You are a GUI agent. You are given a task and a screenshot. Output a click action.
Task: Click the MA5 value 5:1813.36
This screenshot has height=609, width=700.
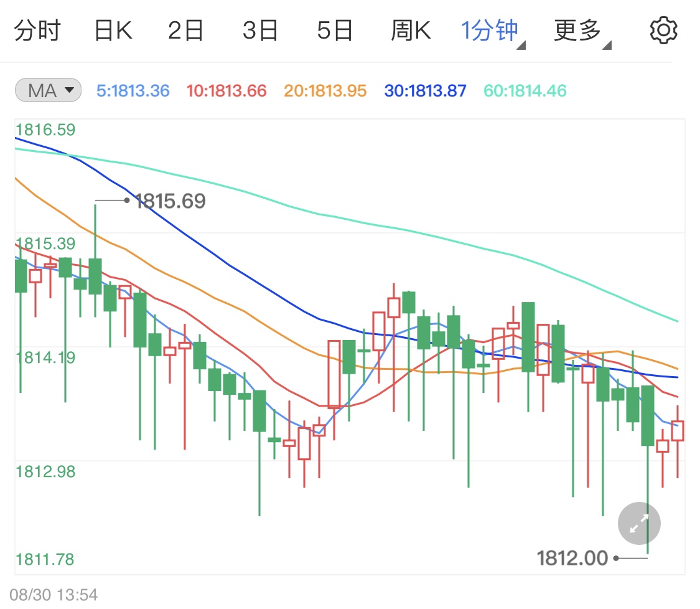133,91
